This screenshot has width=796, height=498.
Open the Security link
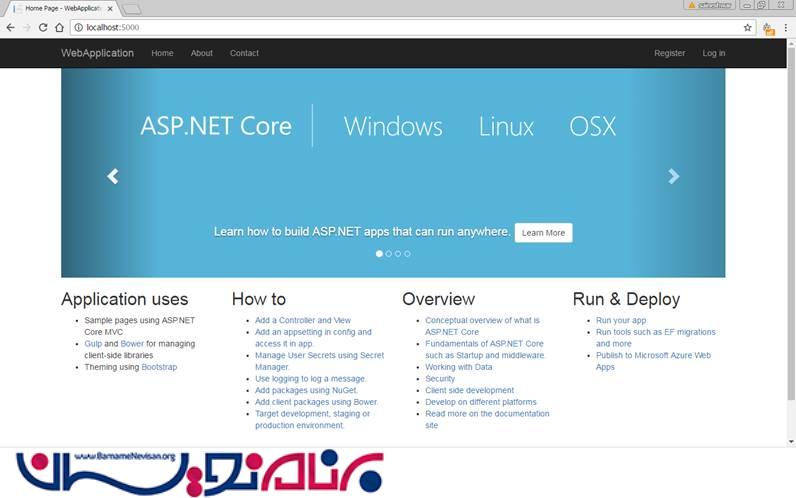pos(440,379)
